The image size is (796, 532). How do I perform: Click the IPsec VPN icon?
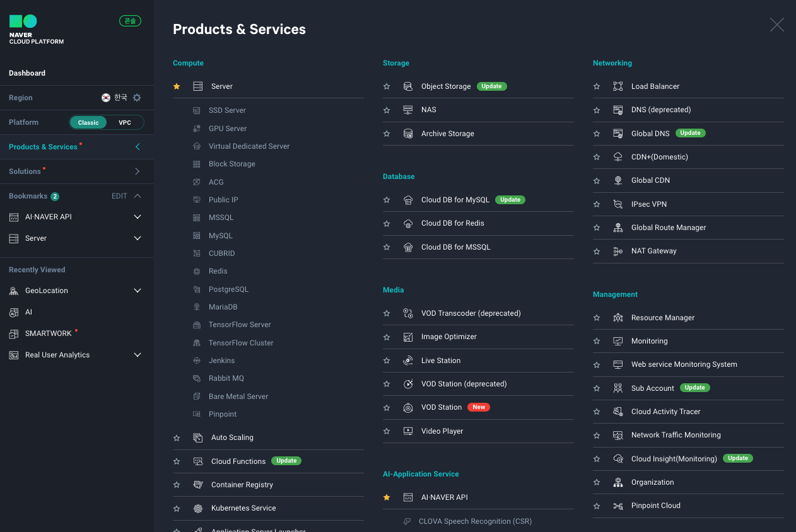tap(618, 204)
